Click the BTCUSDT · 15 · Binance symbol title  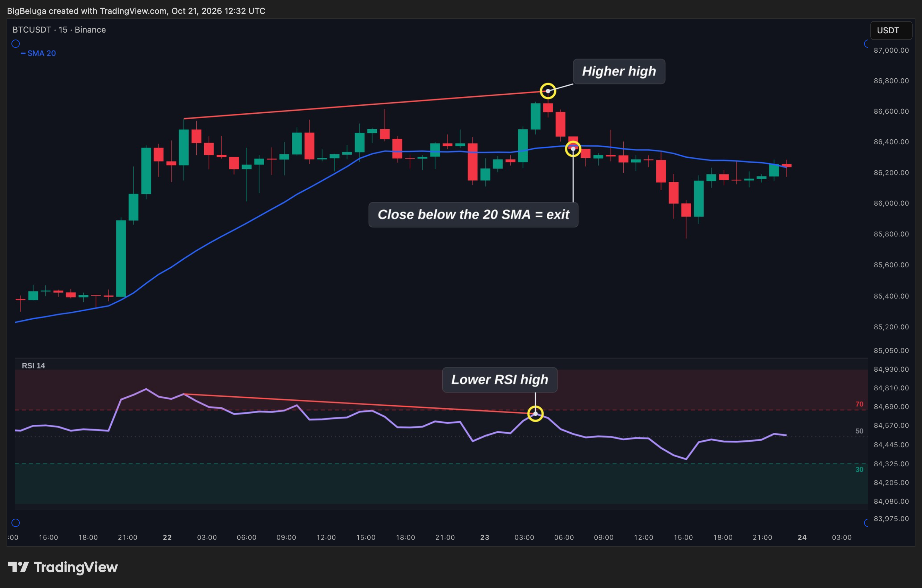[59, 30]
